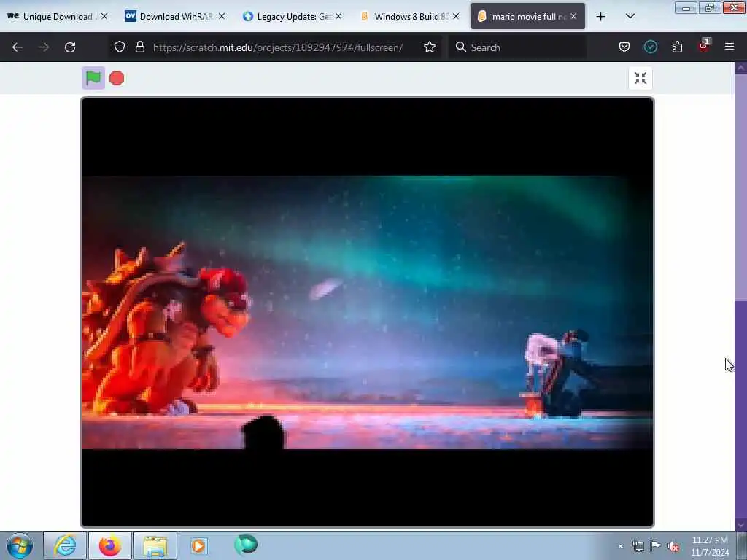Close the mario movie full tab
This screenshot has width=747, height=560.
pos(573,16)
